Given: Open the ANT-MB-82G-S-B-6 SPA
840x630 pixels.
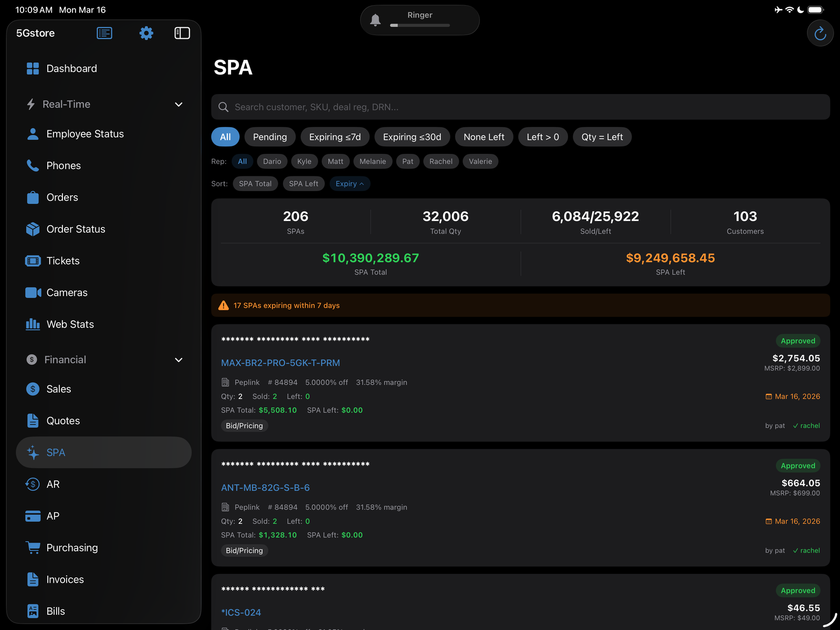Looking at the screenshot, I should [266, 487].
